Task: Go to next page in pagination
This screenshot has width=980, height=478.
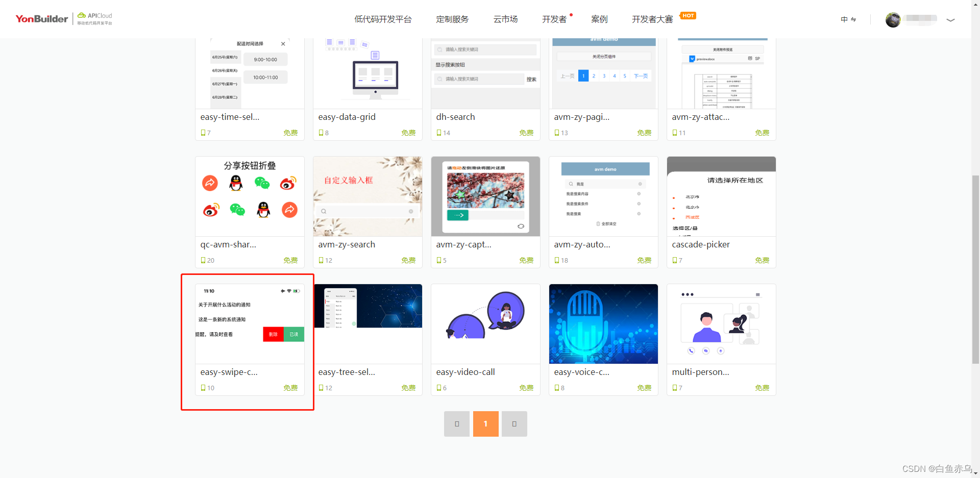Action: tap(514, 424)
